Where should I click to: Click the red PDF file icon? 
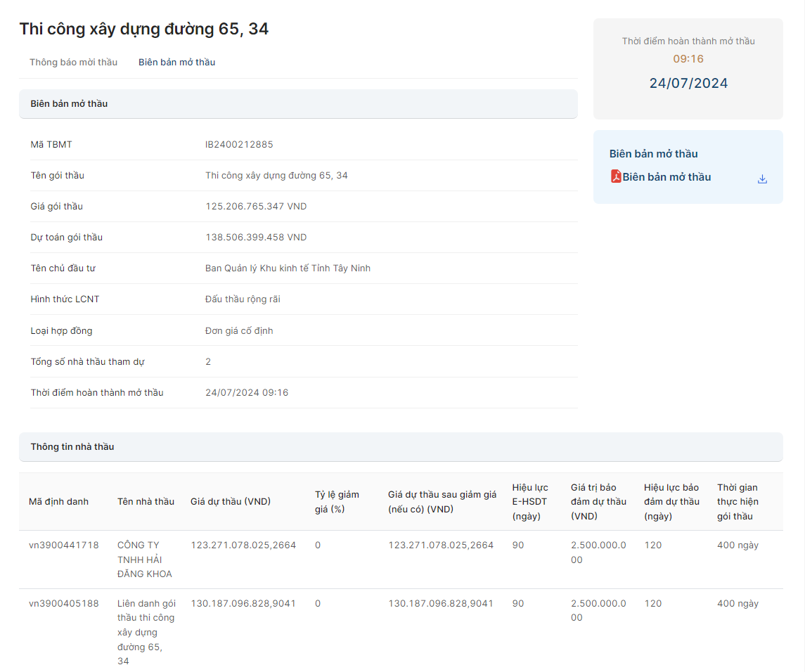[x=616, y=176]
